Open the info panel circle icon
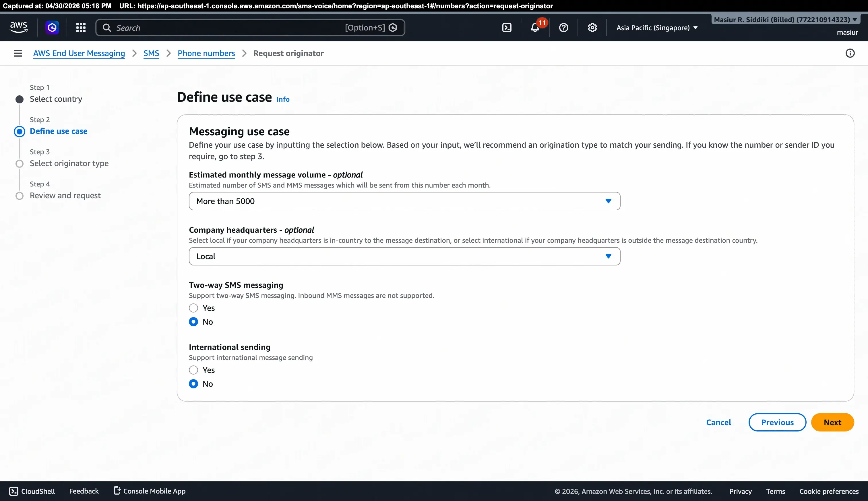Screen dimensions: 868x501 point(850,53)
